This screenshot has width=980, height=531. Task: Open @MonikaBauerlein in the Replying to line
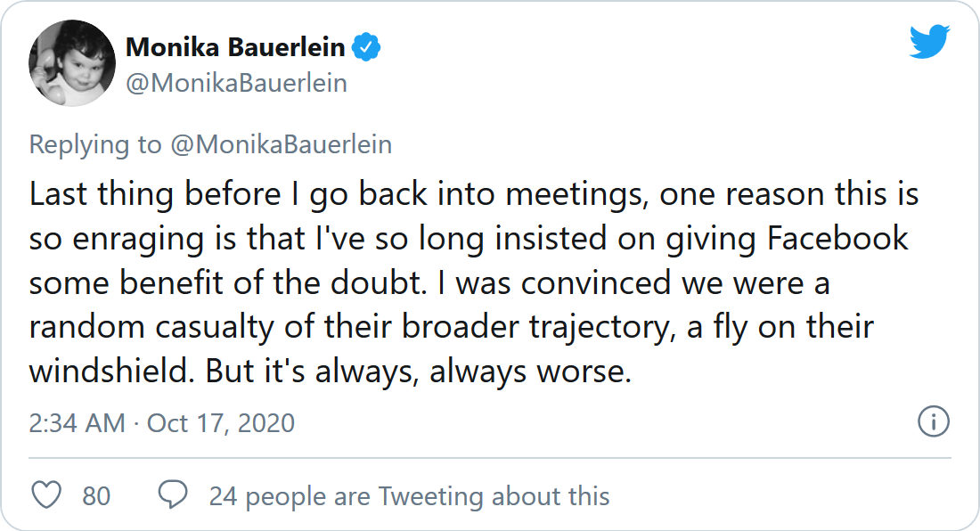(x=281, y=144)
